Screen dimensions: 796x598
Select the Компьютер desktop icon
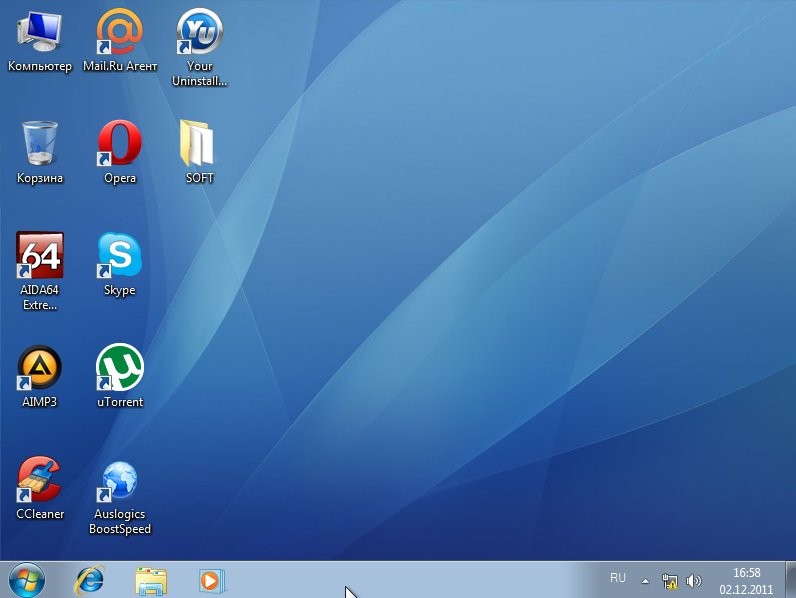click(x=40, y=43)
